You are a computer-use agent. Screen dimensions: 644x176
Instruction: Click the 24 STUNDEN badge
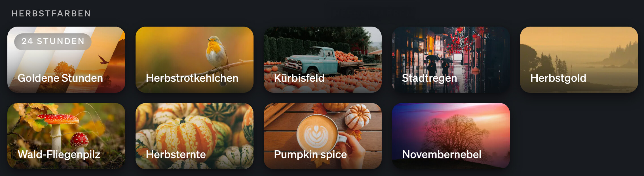point(53,42)
